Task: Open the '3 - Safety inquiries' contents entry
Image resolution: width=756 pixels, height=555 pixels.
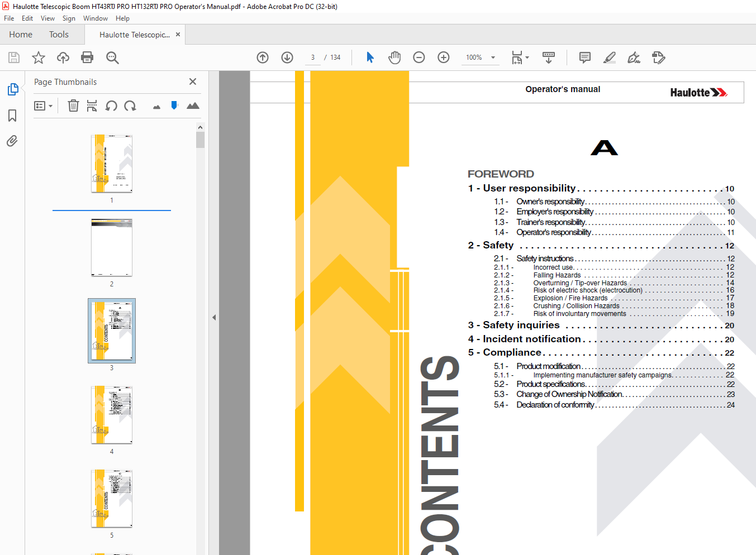Action: [x=601, y=326]
